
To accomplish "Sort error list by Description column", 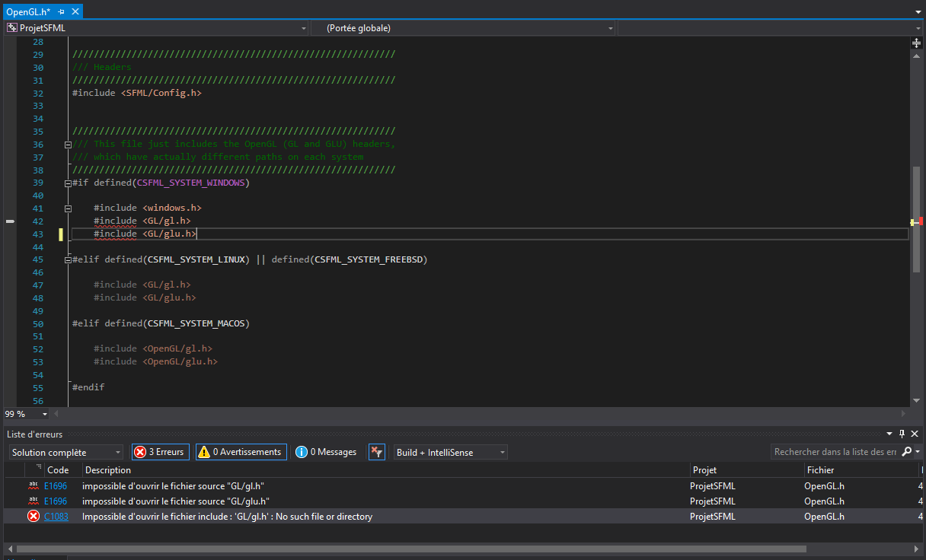I will tap(108, 470).
